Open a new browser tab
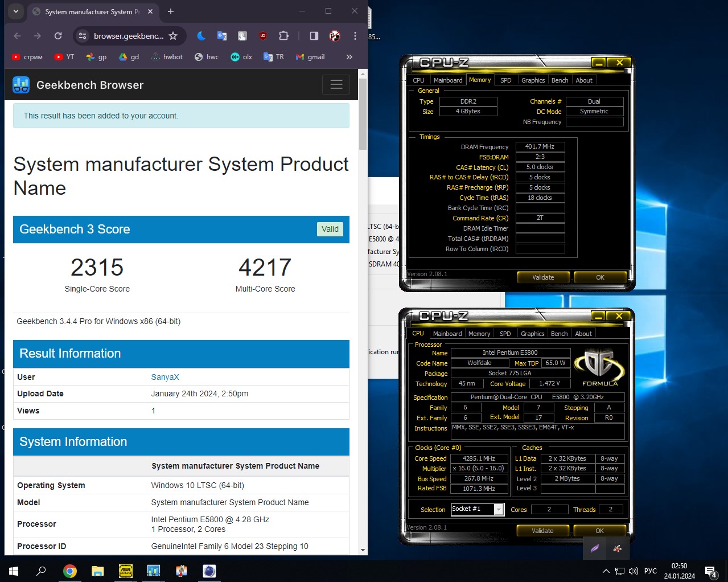 coord(171,11)
